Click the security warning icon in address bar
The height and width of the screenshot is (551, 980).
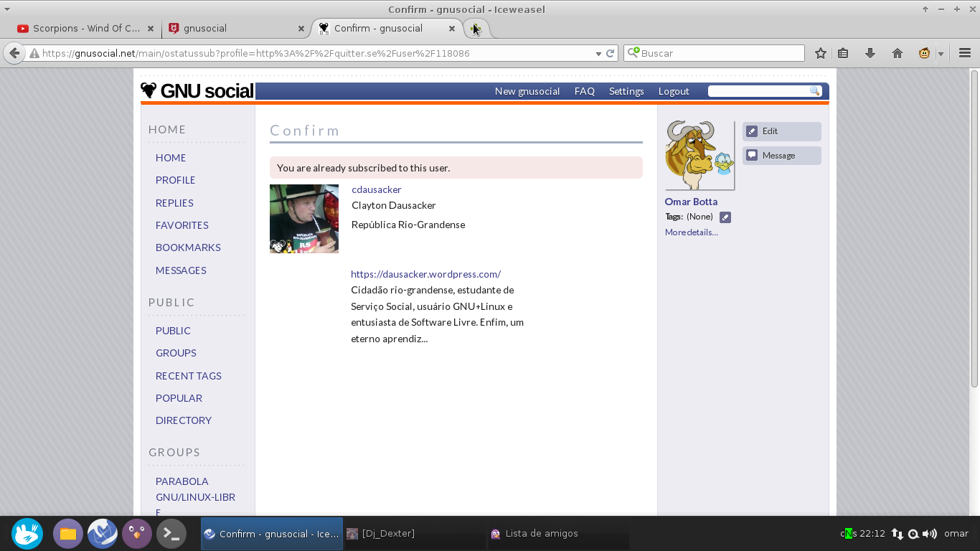pos(34,53)
